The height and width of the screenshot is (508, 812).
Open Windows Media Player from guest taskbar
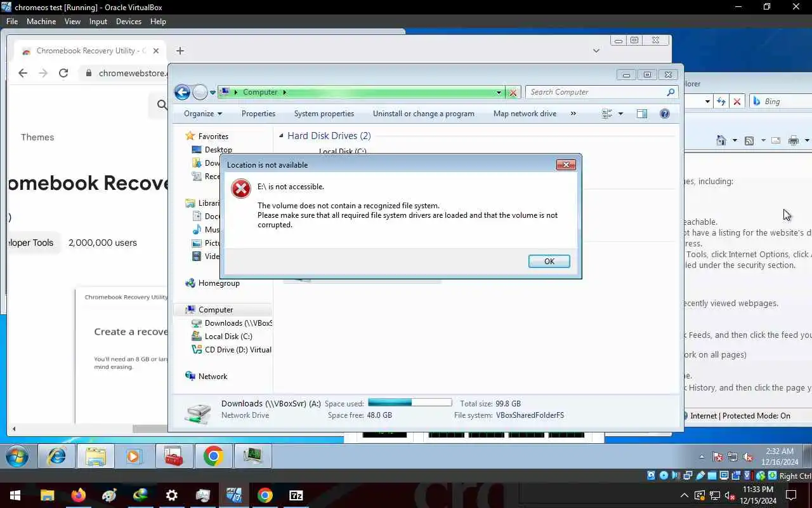[x=134, y=456]
